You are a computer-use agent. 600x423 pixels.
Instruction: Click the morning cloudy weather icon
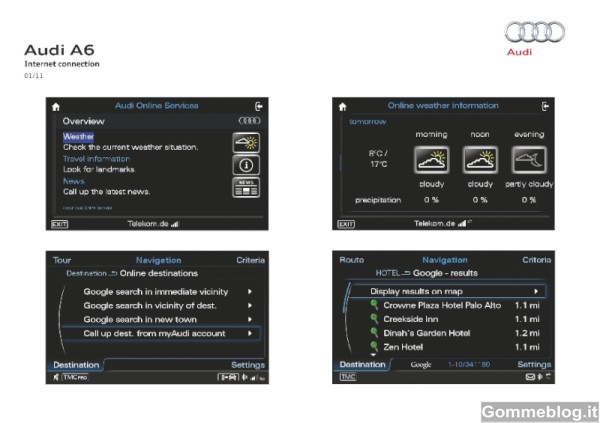(x=432, y=160)
